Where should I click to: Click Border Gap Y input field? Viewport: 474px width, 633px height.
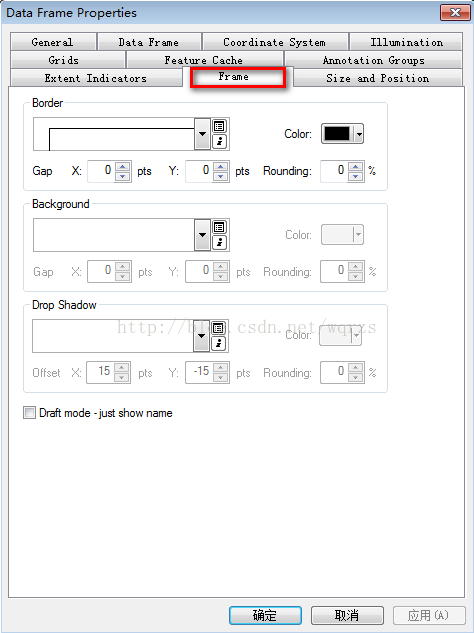pyautogui.click(x=199, y=171)
